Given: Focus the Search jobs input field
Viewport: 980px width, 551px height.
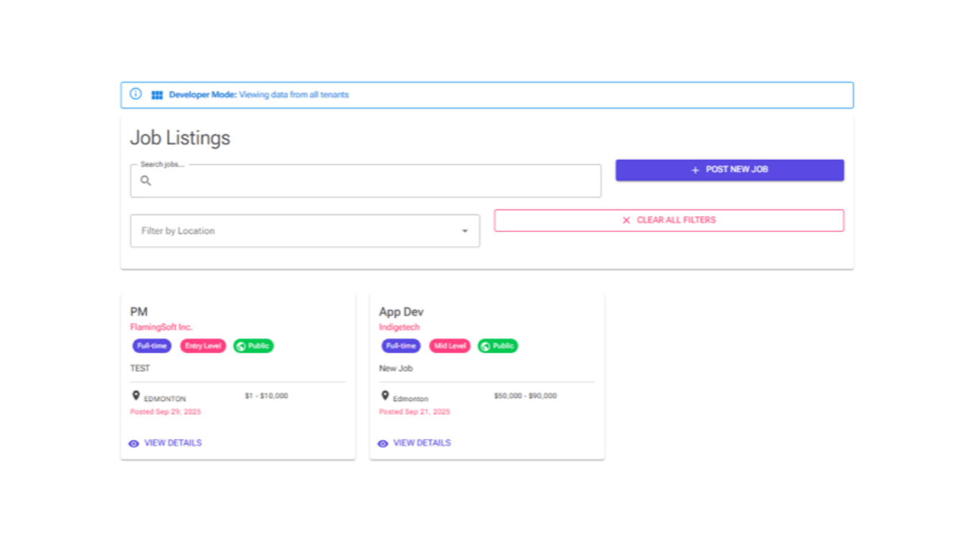Looking at the screenshot, I should point(373,181).
